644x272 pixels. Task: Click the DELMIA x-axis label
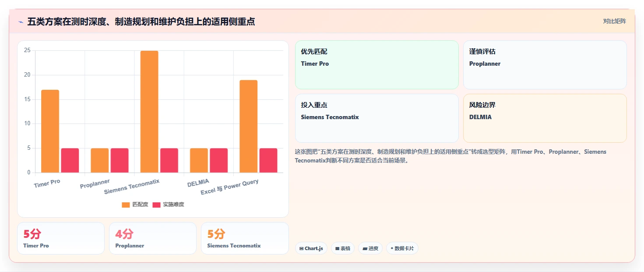[x=198, y=183]
